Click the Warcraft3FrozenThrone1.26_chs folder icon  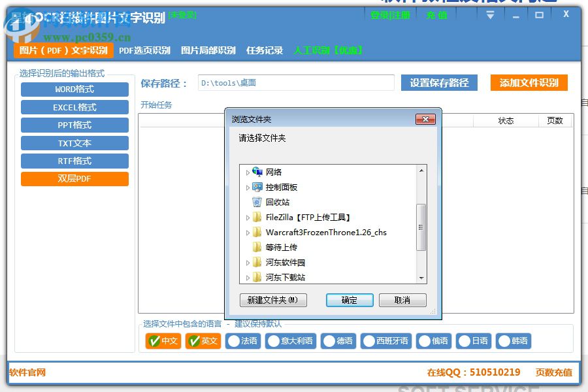[x=257, y=232]
